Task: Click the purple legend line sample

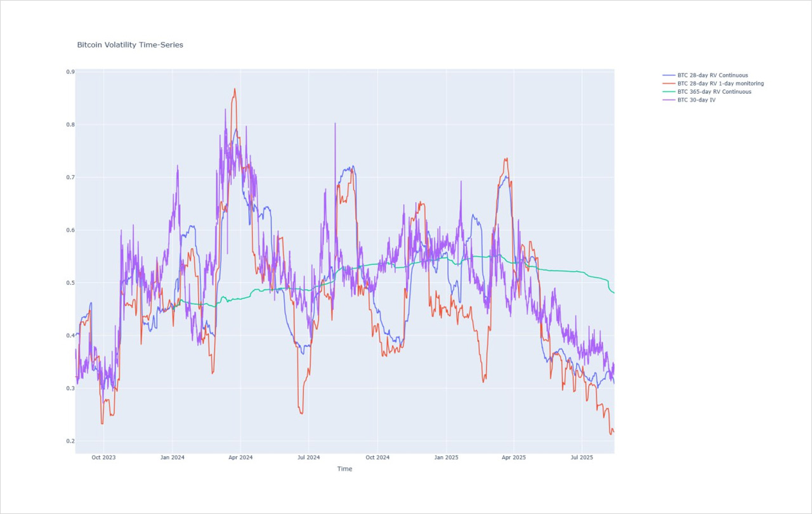Action: click(669, 100)
